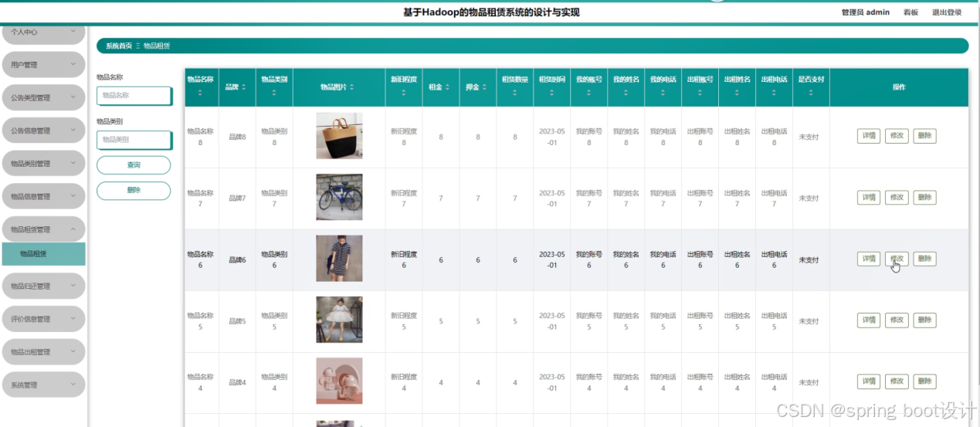Sort table by 是否支付 column arrows

[811, 93]
